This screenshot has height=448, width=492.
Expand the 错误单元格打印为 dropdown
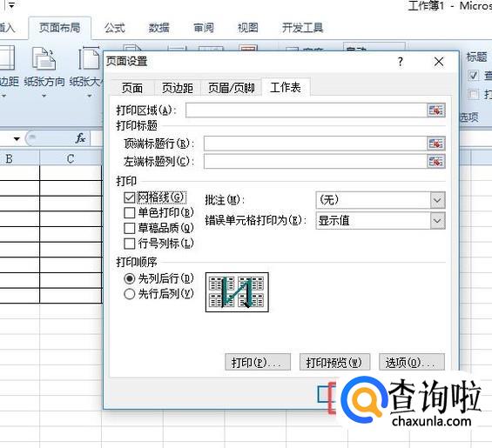click(437, 221)
